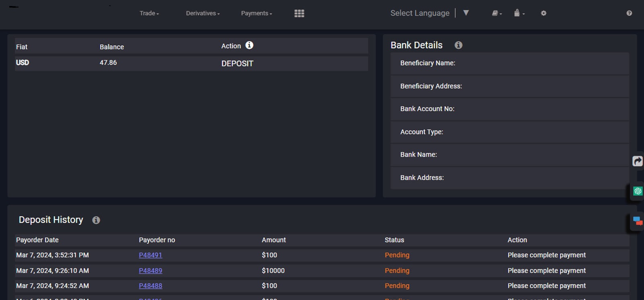
Task: Click info icon next to Action header
Action: (x=250, y=45)
